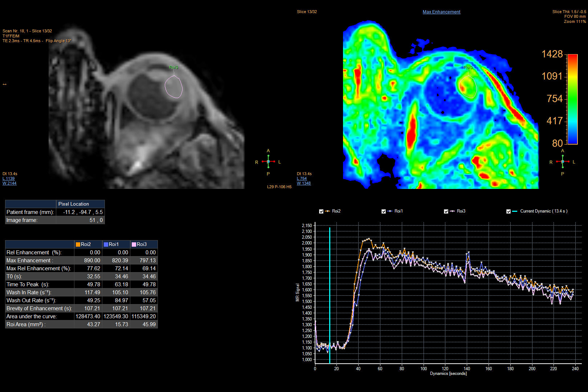Click the W 1348 link below the color map
This screenshot has height=392, width=588.
(x=303, y=183)
